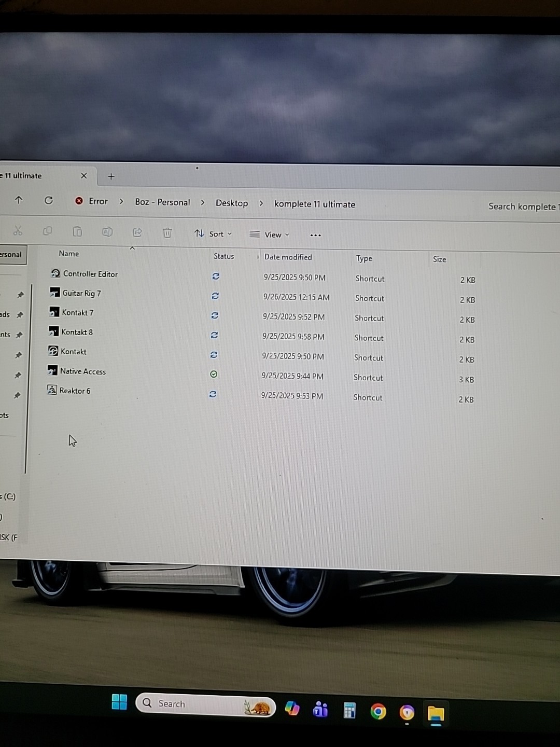The image size is (560, 747).
Task: Click date 9/25/2025 9:53 PM cell
Action: click(x=292, y=396)
